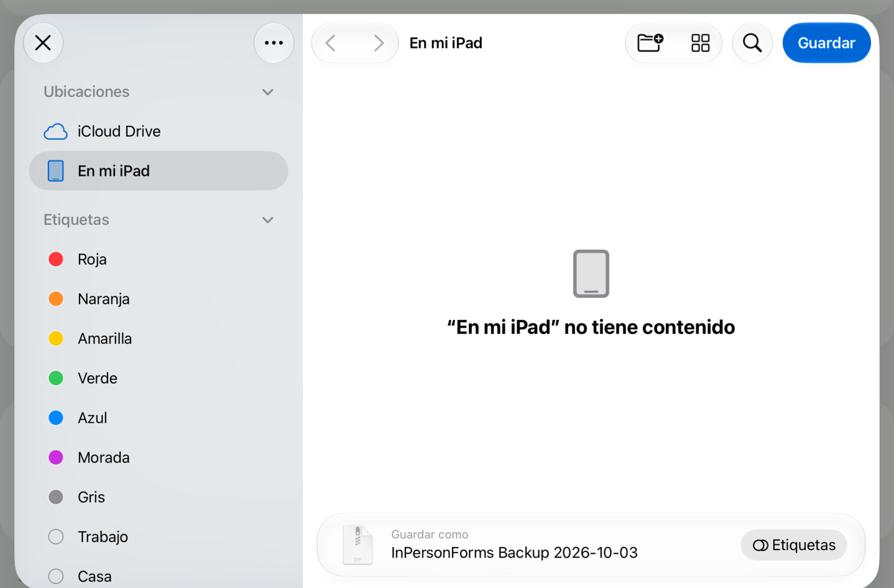Go forward with the right chevron

click(x=379, y=43)
